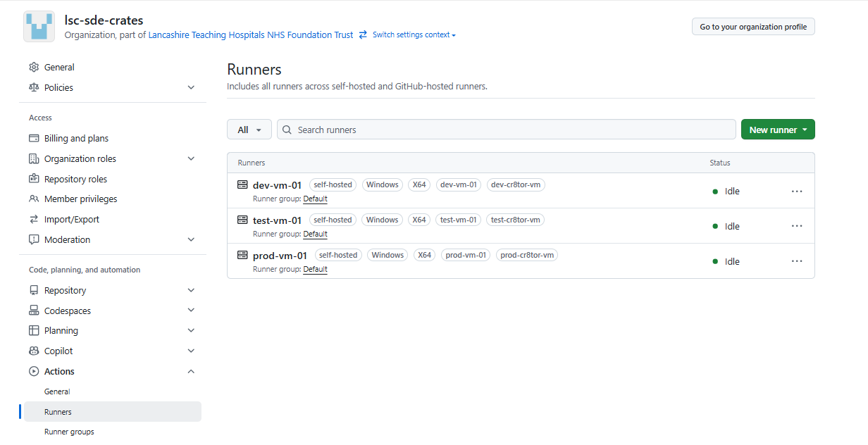The height and width of the screenshot is (445, 868).
Task: Expand the Codespaces section chevron
Action: (191, 311)
